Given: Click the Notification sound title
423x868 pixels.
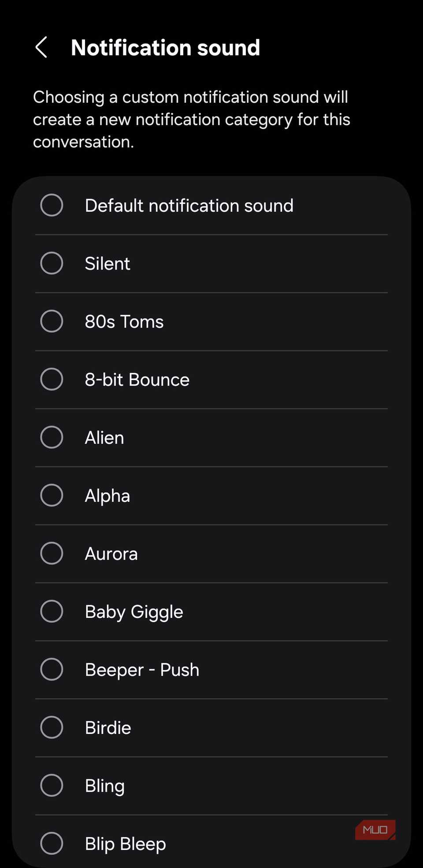Looking at the screenshot, I should [165, 47].
